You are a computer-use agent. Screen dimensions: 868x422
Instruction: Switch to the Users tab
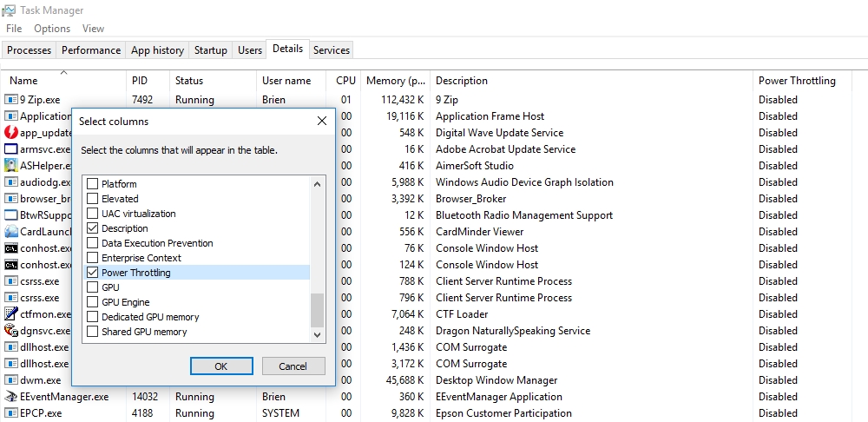pos(250,49)
